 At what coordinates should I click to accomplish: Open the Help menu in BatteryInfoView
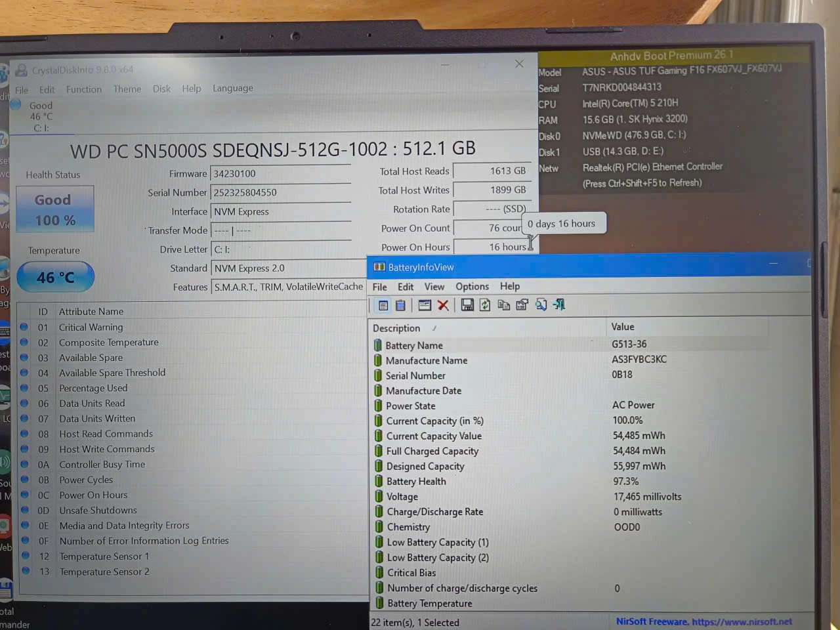(510, 286)
